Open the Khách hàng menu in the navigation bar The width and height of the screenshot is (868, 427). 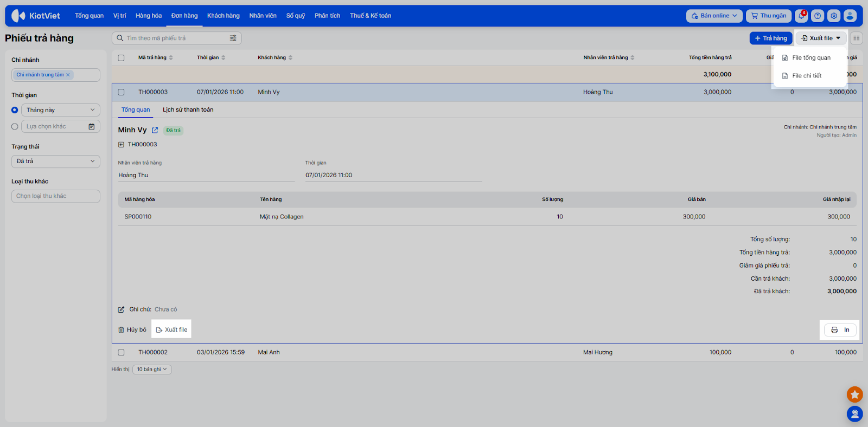coord(224,16)
